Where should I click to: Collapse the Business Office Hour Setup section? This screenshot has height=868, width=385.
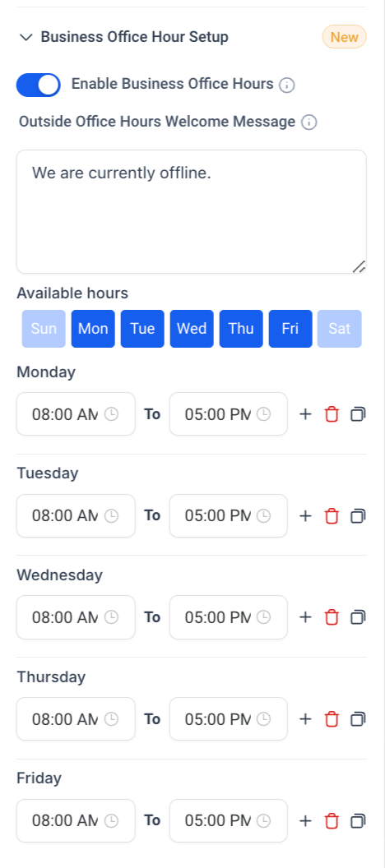[26, 37]
